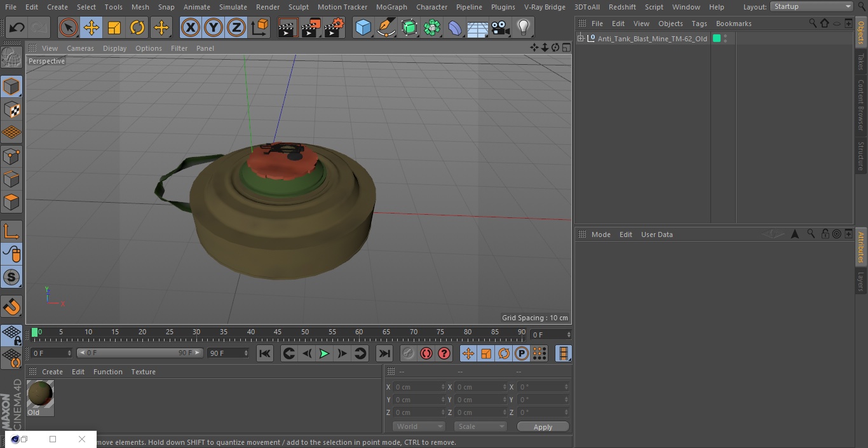Click viewport maximize toggle icon
Screen dimensions: 868x448
pyautogui.click(x=566, y=48)
